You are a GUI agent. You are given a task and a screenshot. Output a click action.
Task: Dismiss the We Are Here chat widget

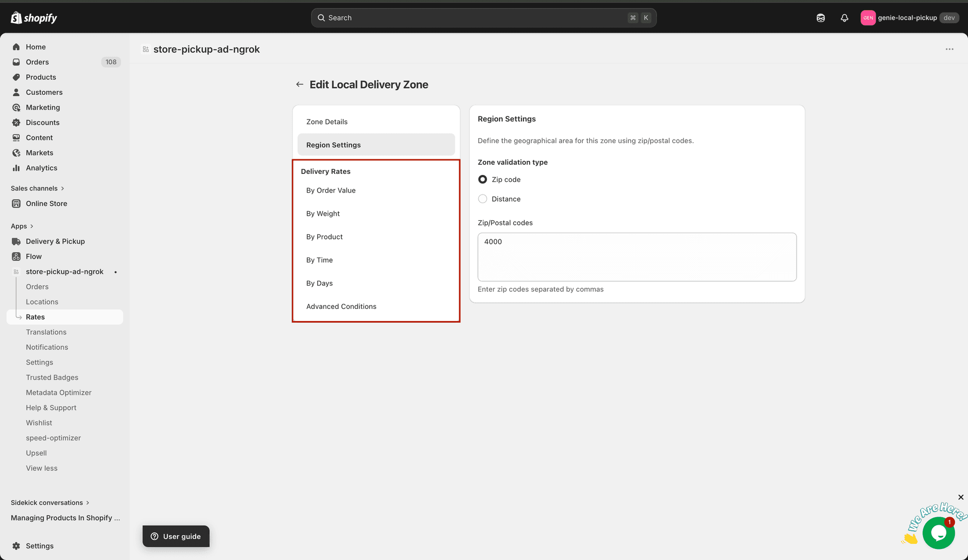[961, 497]
